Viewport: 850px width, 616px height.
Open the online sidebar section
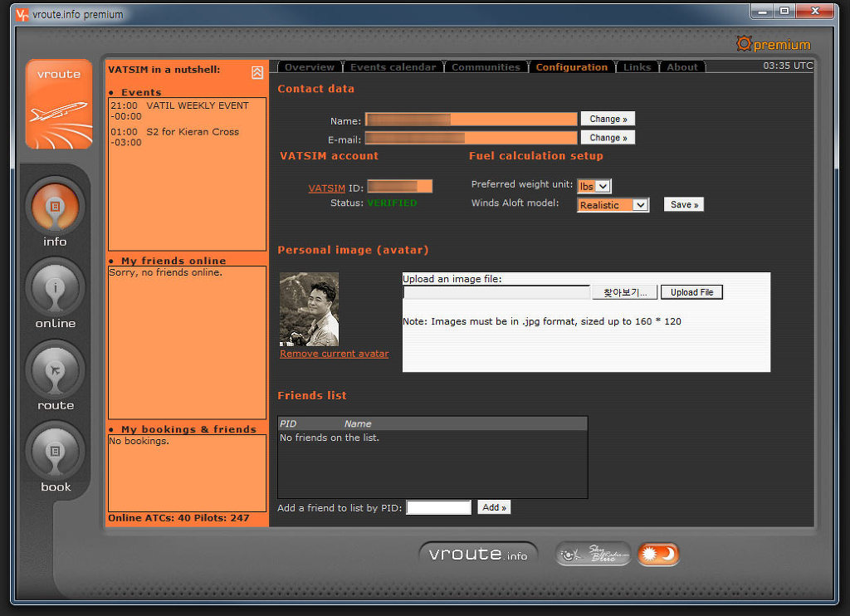[55, 288]
